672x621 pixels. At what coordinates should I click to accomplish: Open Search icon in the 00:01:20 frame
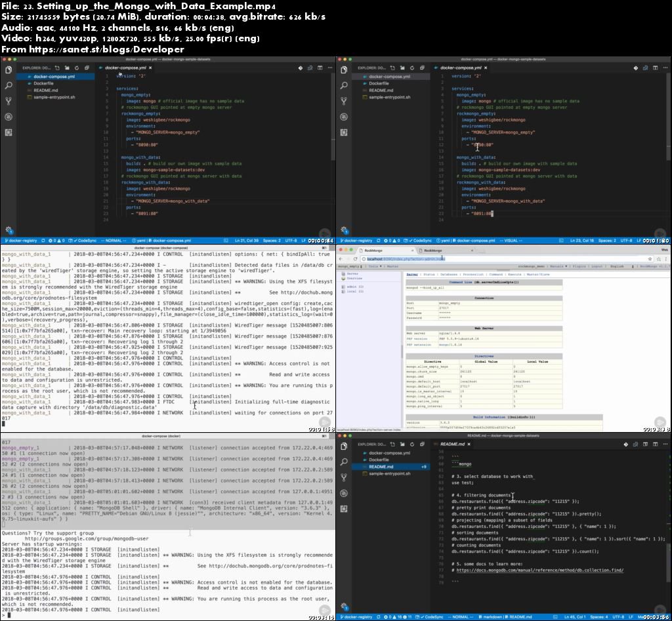344,86
